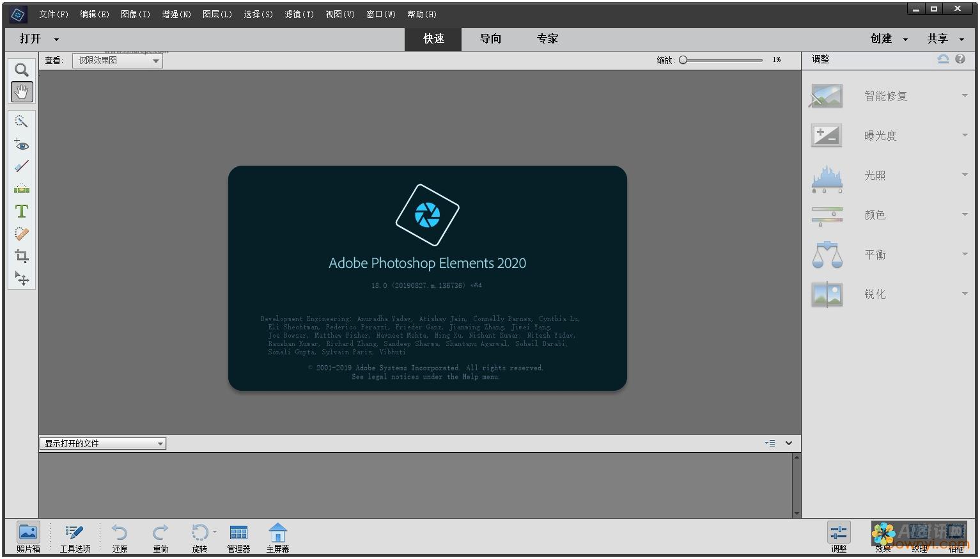Screen dimensions: 980x559
Task: Go to Home Screen (主屏幕)
Action: click(277, 537)
